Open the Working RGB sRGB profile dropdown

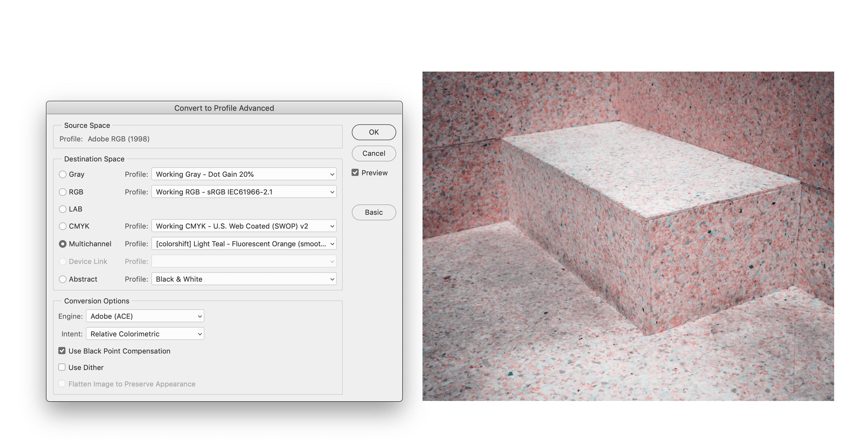tap(243, 192)
